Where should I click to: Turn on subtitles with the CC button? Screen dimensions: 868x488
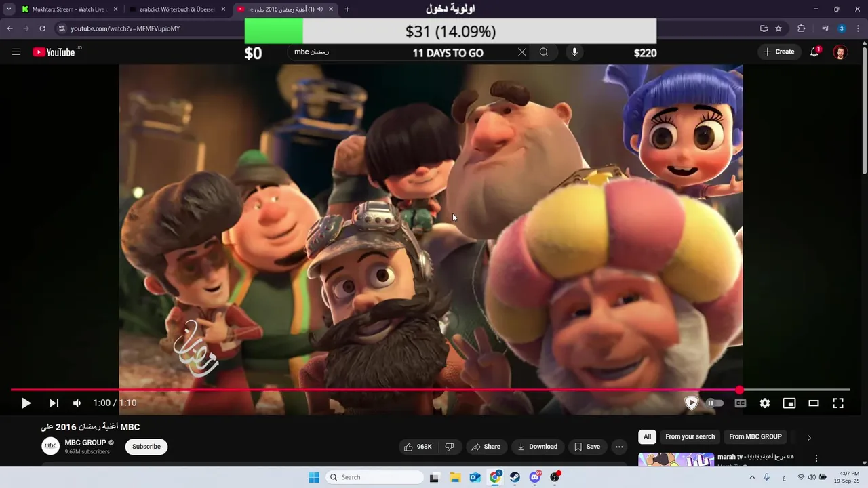tap(741, 403)
